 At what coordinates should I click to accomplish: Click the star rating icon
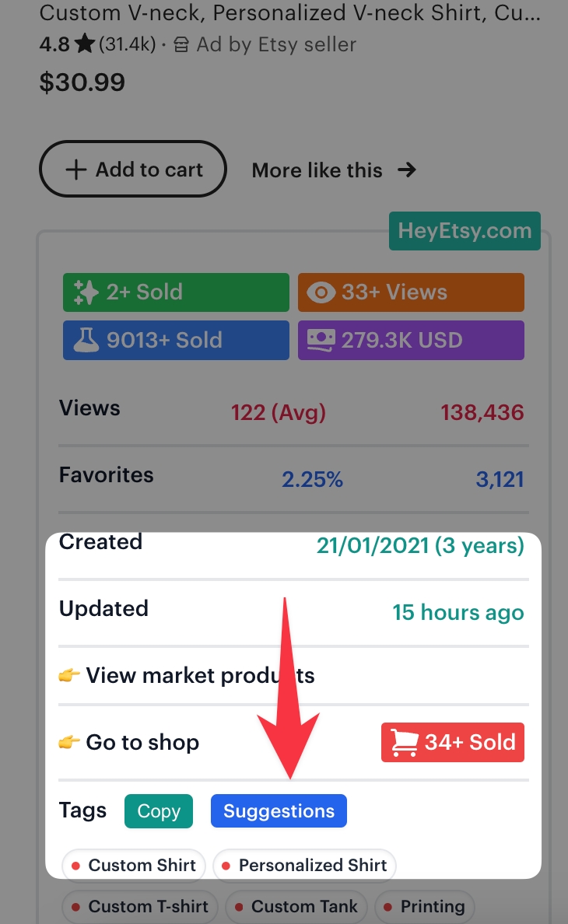(86, 45)
